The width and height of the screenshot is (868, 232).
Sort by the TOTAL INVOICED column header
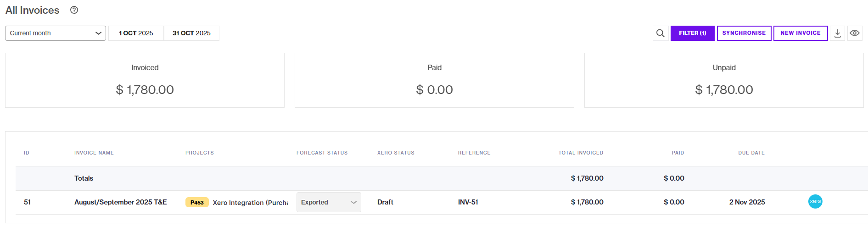tap(581, 153)
